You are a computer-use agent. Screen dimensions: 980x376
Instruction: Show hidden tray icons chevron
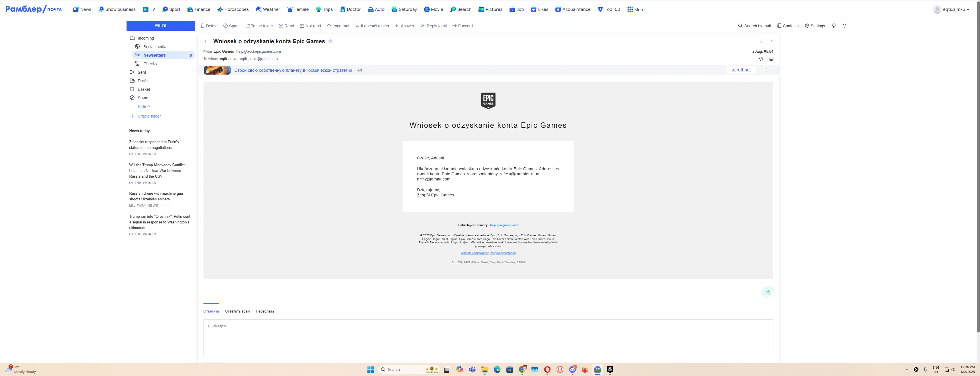907,369
